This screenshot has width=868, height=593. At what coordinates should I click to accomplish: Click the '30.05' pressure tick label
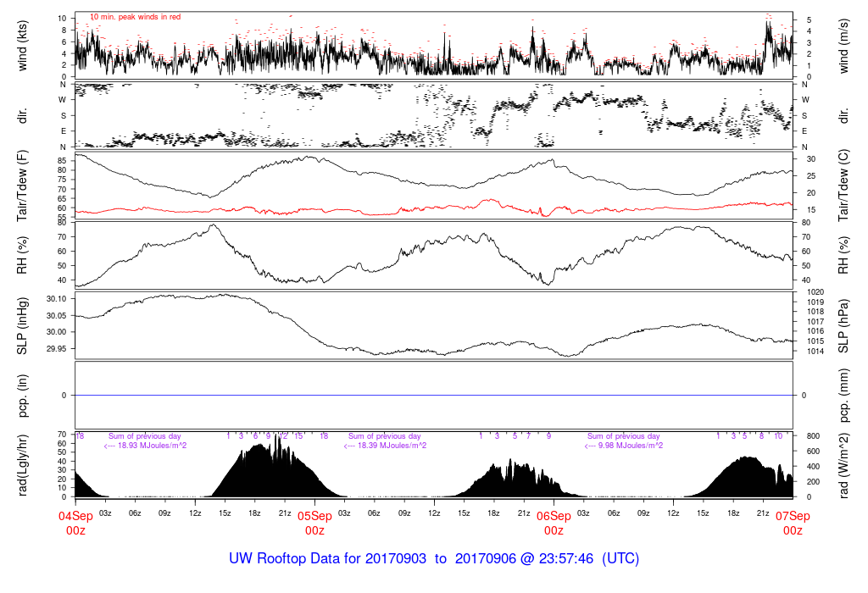57,315
